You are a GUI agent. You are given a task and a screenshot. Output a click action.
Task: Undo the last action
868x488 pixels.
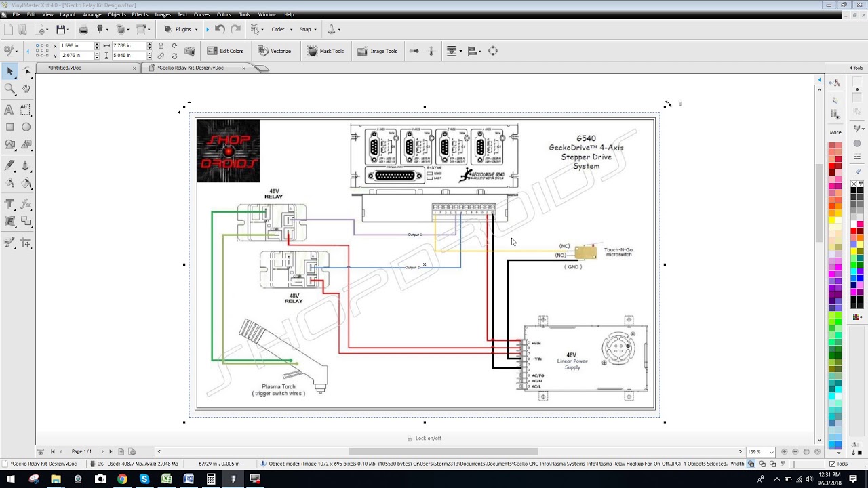[x=220, y=29]
